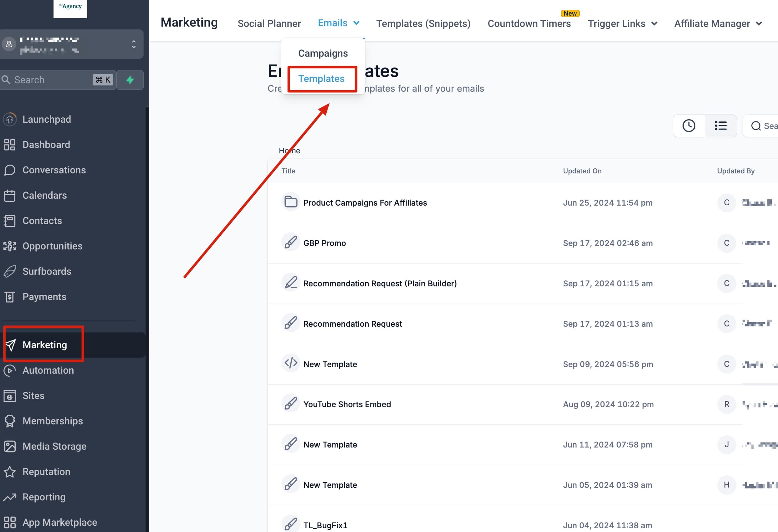Open Contacts from the sidebar

42,221
